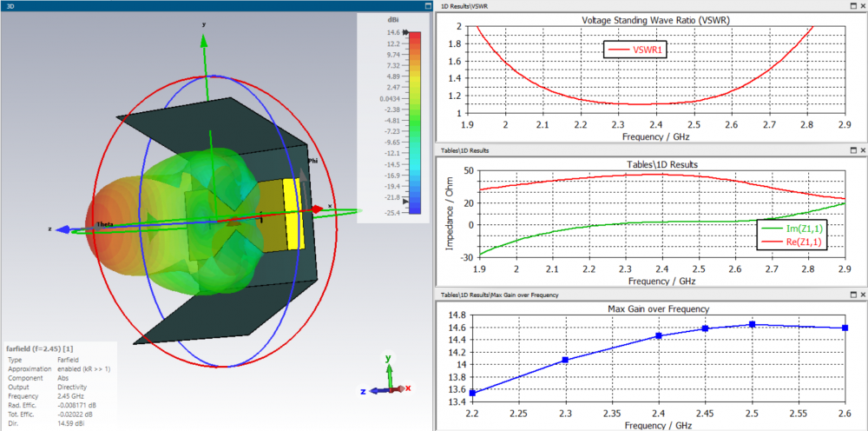The height and width of the screenshot is (431, 868).
Task: Click the 2.2 GHz max gain data marker
Action: (x=472, y=393)
